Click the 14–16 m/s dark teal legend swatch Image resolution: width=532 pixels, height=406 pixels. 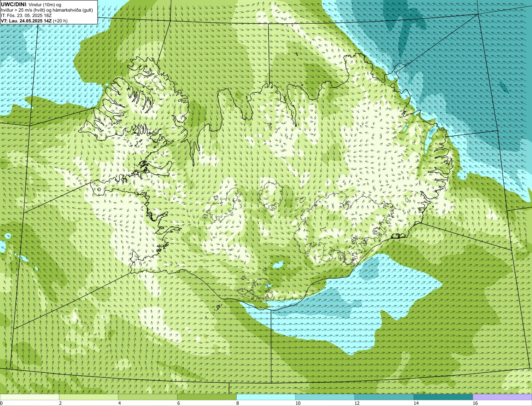pyautogui.click(x=443, y=397)
